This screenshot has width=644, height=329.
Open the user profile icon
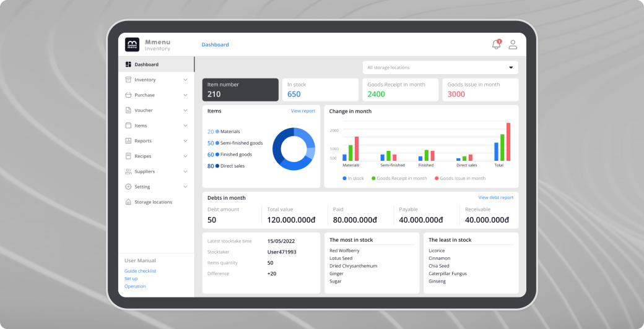pyautogui.click(x=513, y=45)
